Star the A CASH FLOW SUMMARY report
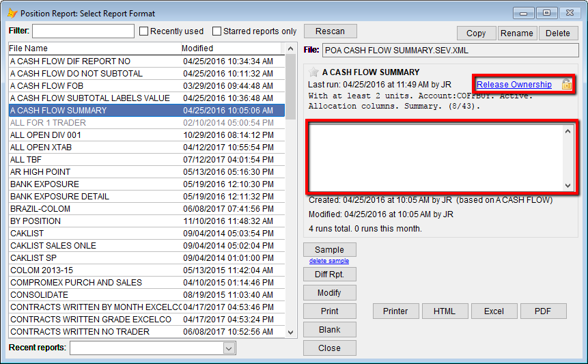Viewport: 588px width, 364px height. pyautogui.click(x=313, y=72)
